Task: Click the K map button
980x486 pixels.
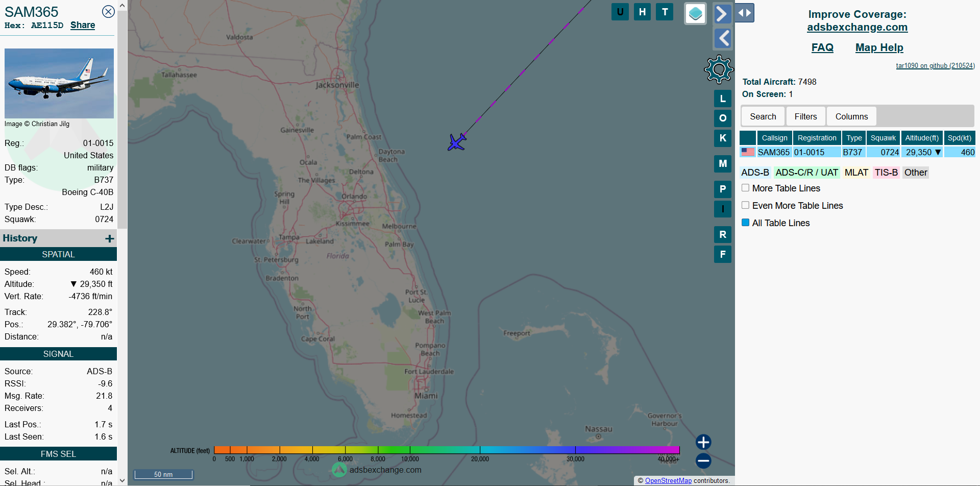Action: 723,138
